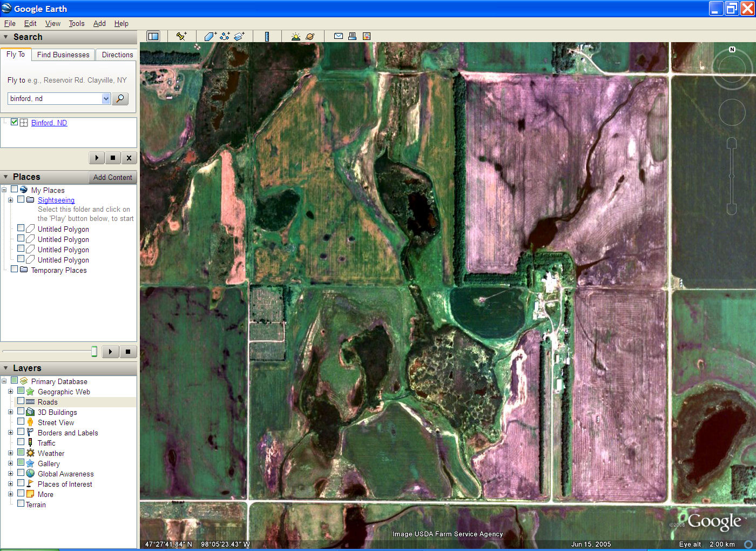Show view in Google Maps icon

367,36
